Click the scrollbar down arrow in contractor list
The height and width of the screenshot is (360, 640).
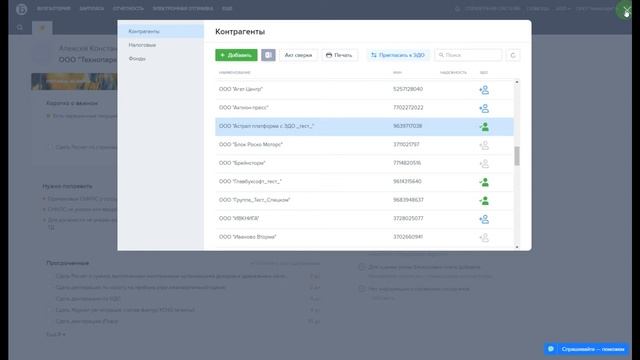(x=517, y=247)
